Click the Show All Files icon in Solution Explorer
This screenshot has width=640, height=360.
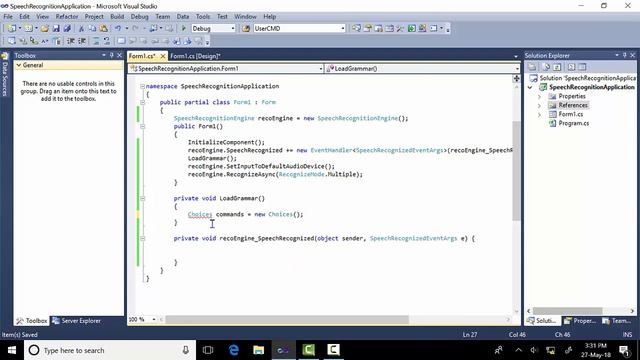pos(546,67)
